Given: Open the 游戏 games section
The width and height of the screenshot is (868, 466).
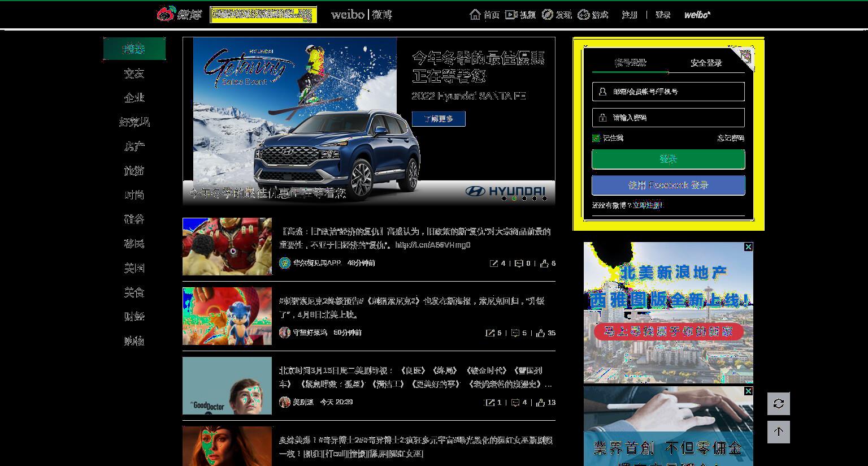Looking at the screenshot, I should pos(593,15).
